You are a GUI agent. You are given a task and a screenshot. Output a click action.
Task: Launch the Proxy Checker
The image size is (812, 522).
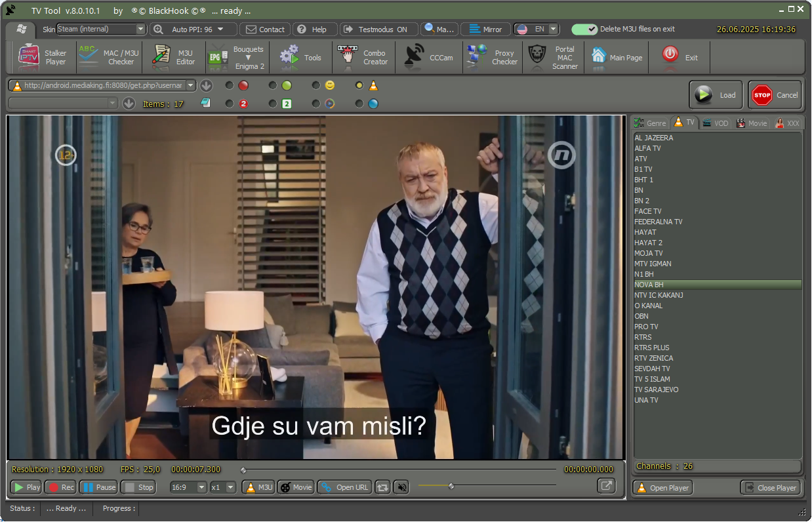(493, 57)
